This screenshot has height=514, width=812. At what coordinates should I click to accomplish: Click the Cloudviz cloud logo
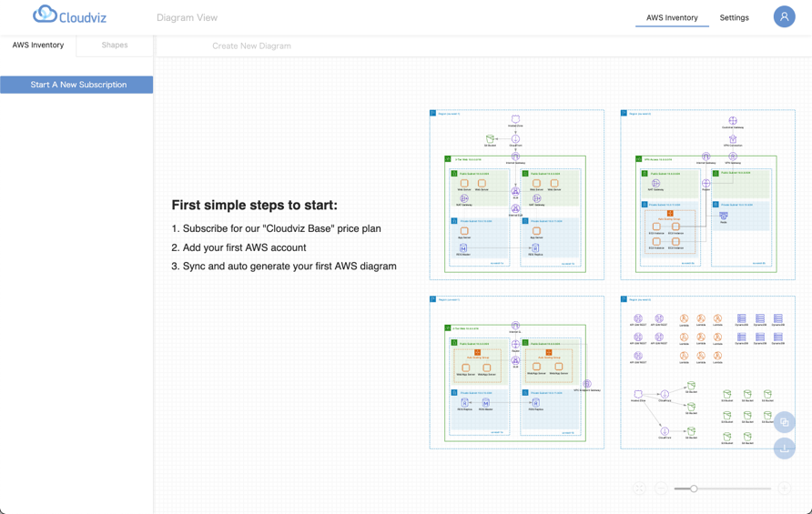69,15
